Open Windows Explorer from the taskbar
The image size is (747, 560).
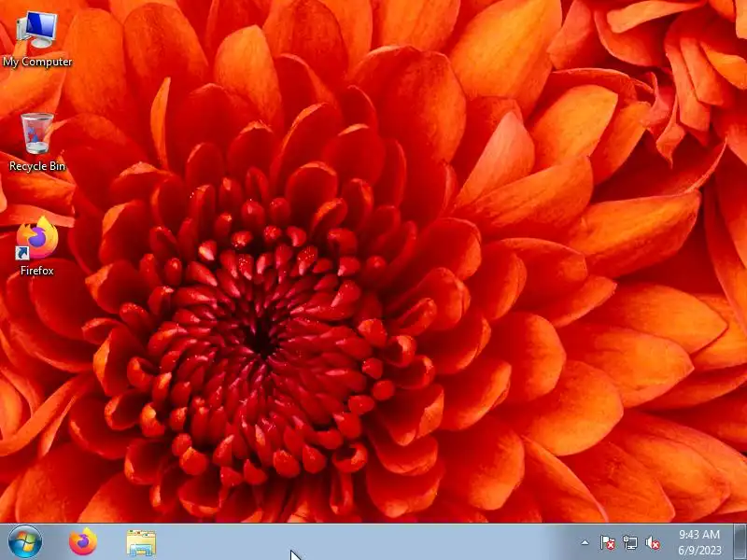pyautogui.click(x=141, y=543)
